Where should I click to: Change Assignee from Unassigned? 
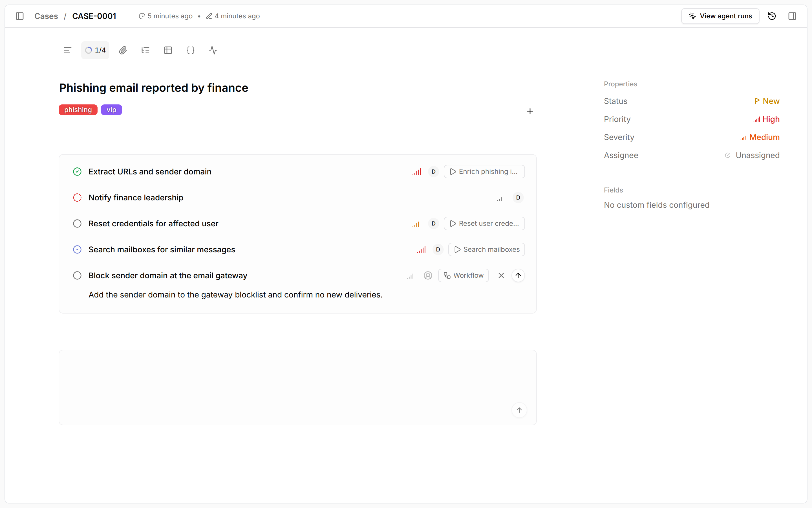[x=752, y=155]
